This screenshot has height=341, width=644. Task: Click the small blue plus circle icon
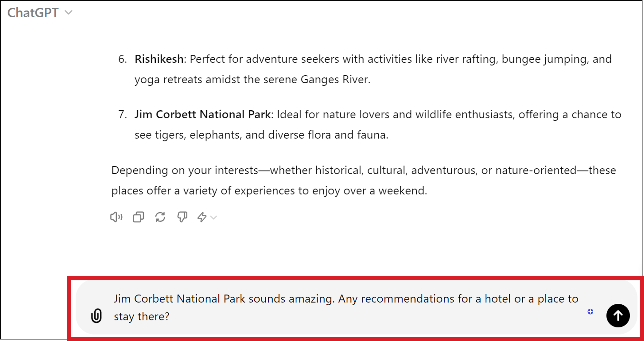click(590, 311)
